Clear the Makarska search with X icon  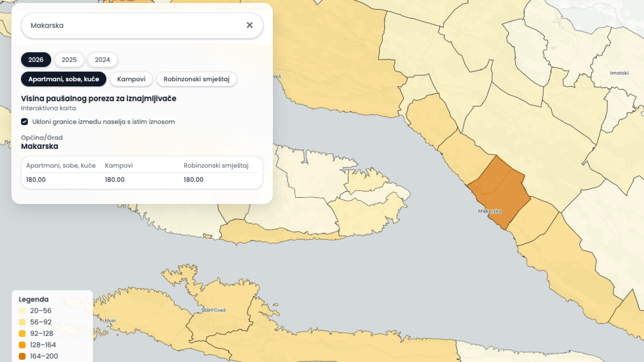click(x=250, y=25)
